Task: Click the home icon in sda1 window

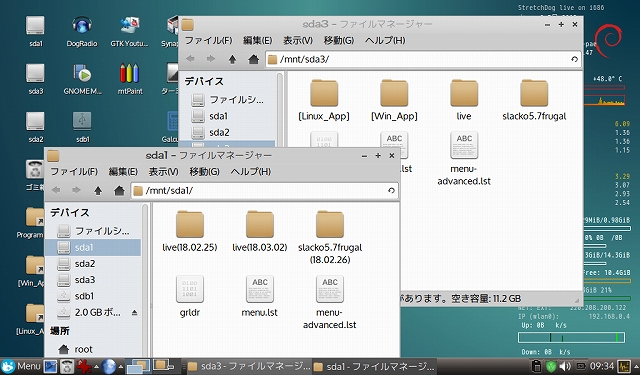Action: tap(119, 191)
